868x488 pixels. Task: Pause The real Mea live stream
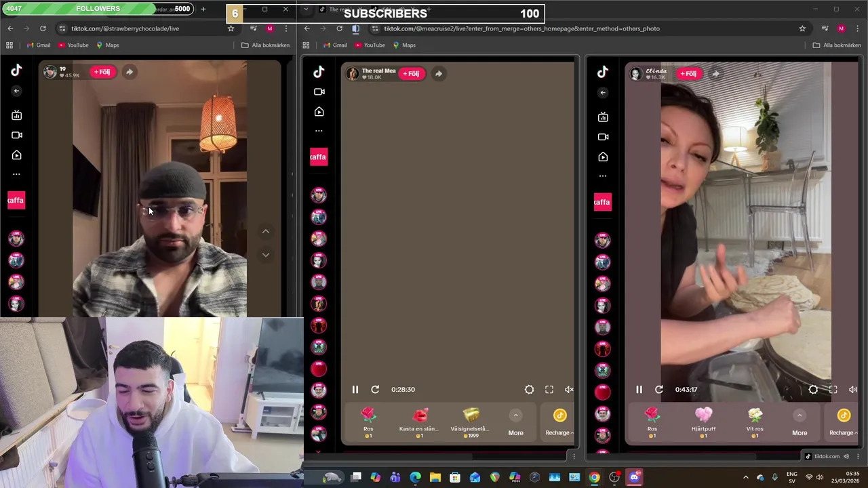[355, 389]
